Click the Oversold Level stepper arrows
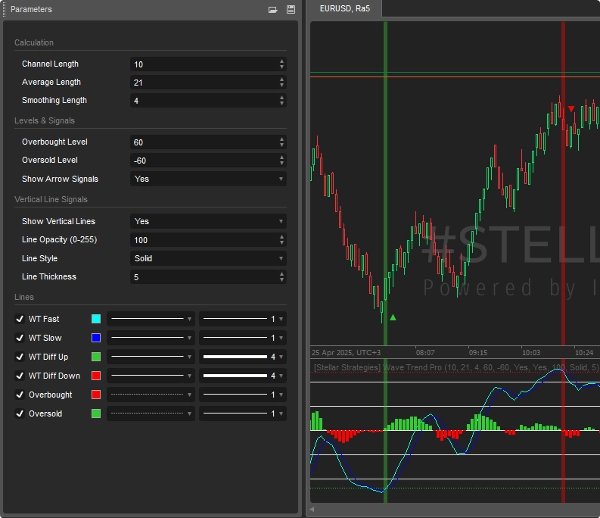The height and width of the screenshot is (518, 600). (x=282, y=160)
